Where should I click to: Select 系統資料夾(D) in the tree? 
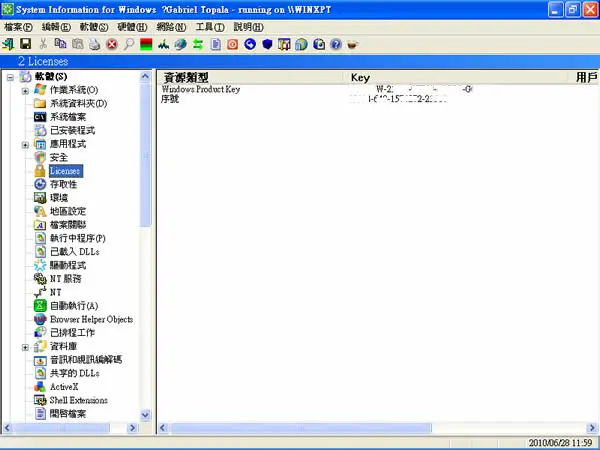(x=78, y=103)
